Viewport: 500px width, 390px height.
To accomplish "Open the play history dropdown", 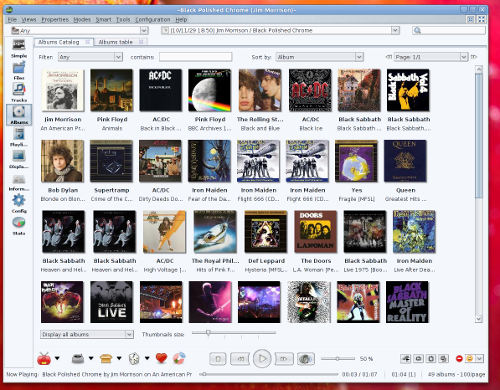I will [x=395, y=31].
